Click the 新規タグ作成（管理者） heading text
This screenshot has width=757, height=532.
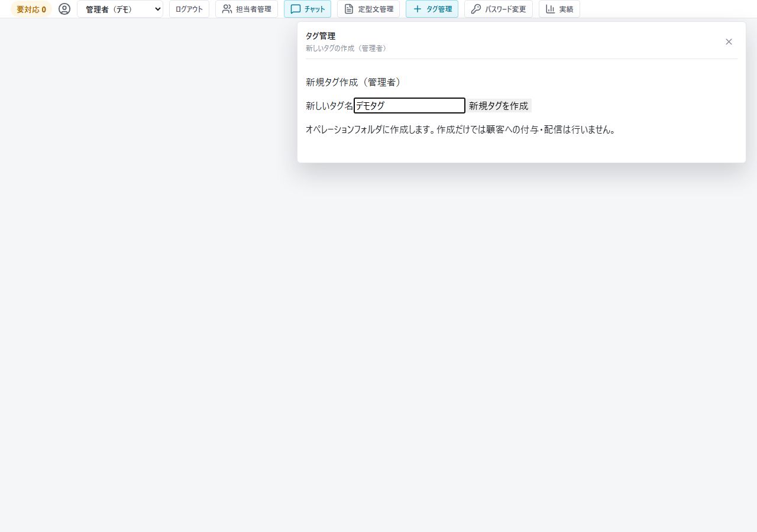[x=354, y=82]
